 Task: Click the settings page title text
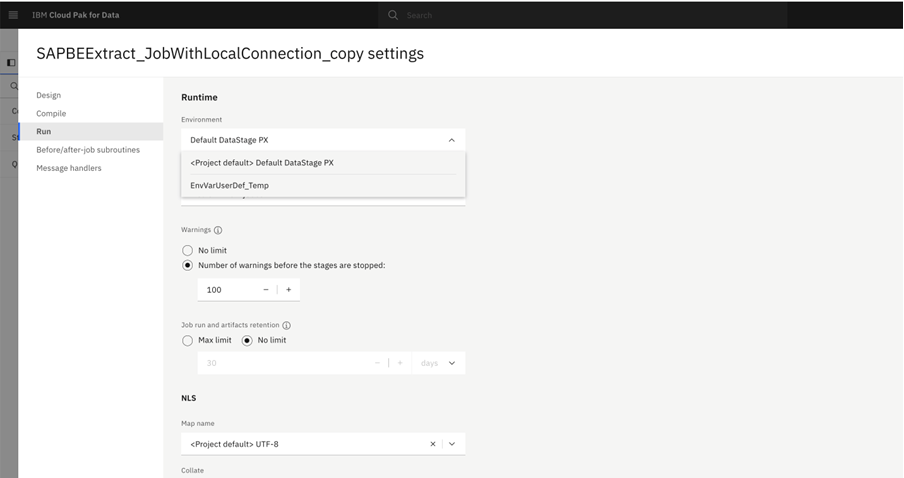pyautogui.click(x=230, y=54)
